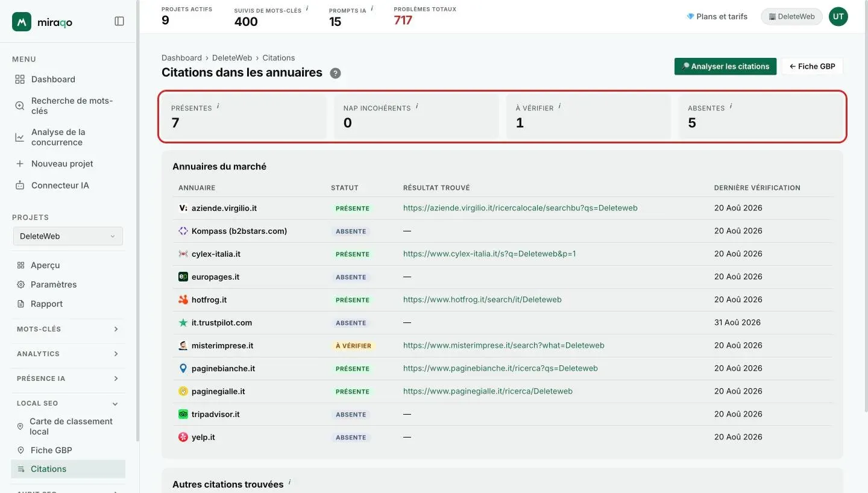The width and height of the screenshot is (868, 493).
Task: Click the info icon next to ABSENTES
Action: 731,106
